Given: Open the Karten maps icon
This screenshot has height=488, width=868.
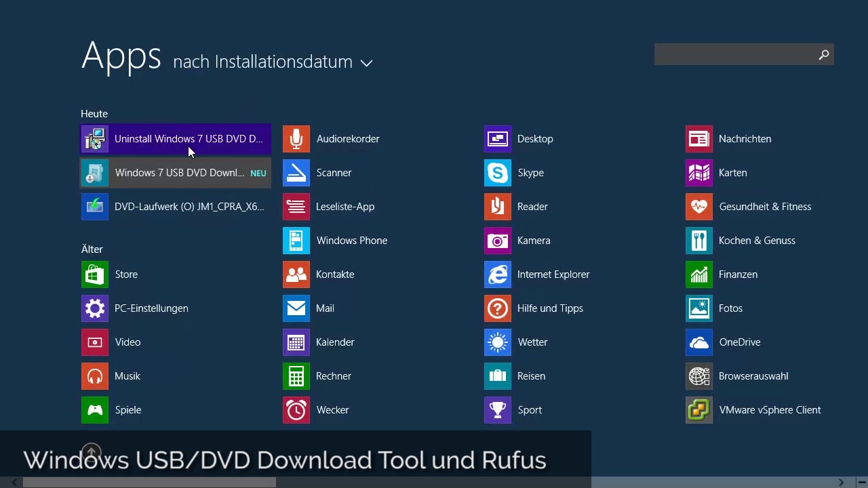Looking at the screenshot, I should tap(699, 173).
